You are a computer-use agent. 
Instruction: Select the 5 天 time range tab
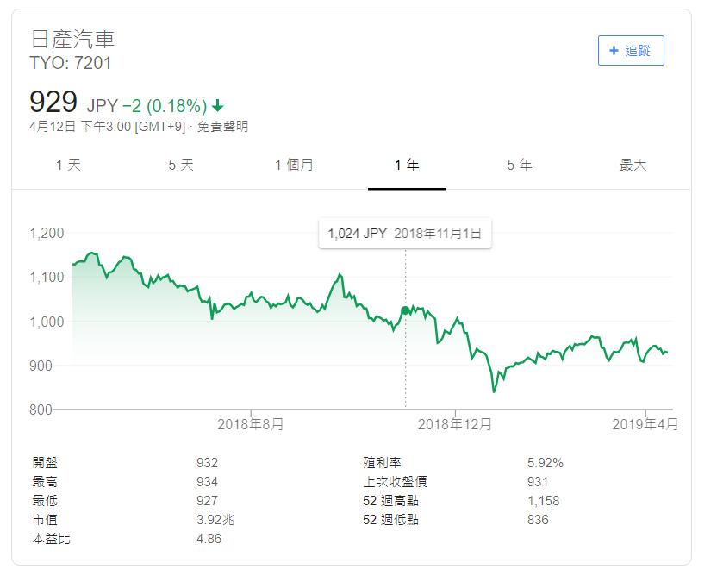[181, 165]
